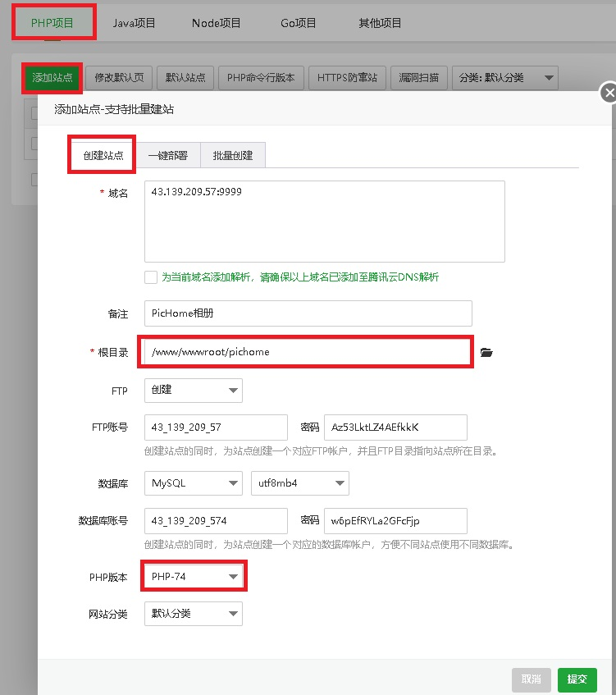Click 修改默认页 button
Viewport: 616px width, 695px height.
coord(119,78)
